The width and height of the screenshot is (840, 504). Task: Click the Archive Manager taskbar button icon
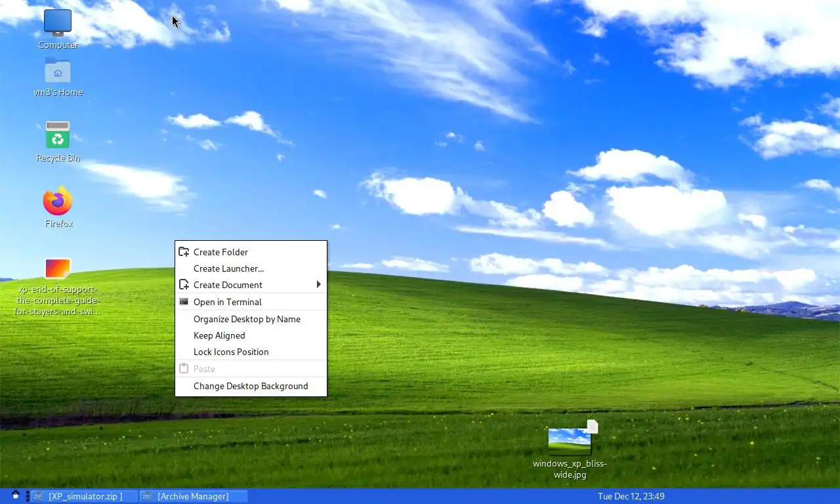[x=147, y=496]
